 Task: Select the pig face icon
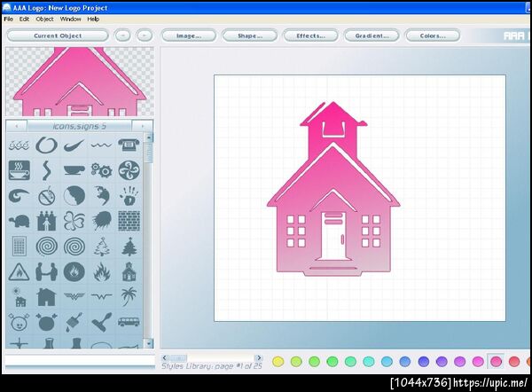(x=19, y=322)
